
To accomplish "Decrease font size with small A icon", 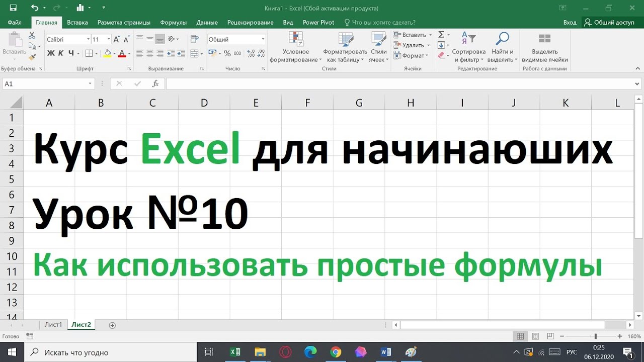I will [126, 39].
